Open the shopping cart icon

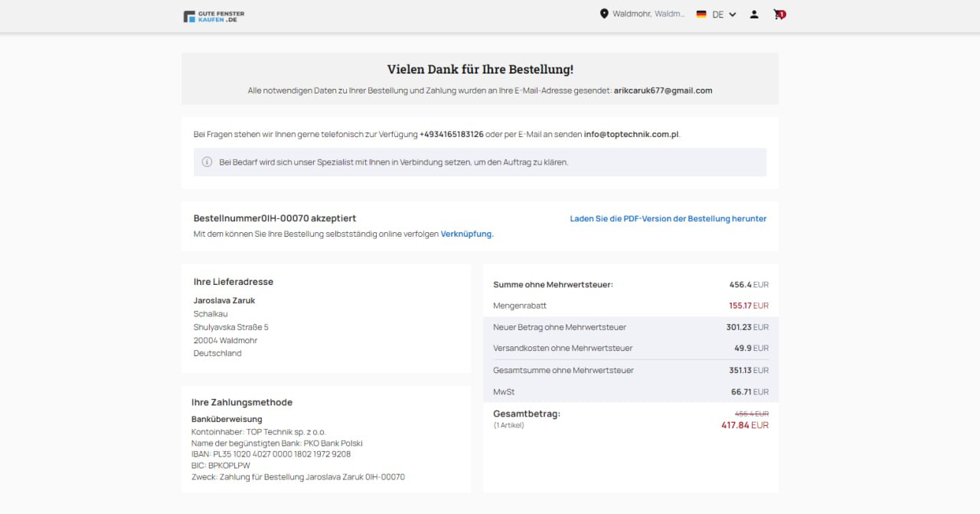tap(779, 14)
